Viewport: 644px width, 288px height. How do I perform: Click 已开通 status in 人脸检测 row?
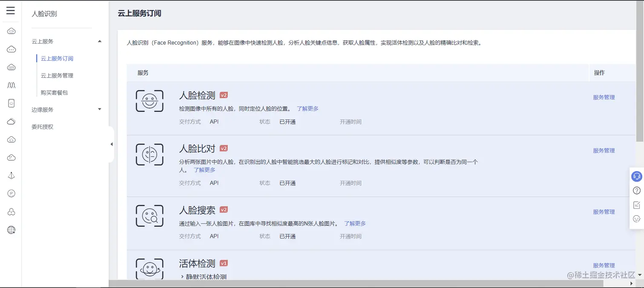pyautogui.click(x=287, y=122)
